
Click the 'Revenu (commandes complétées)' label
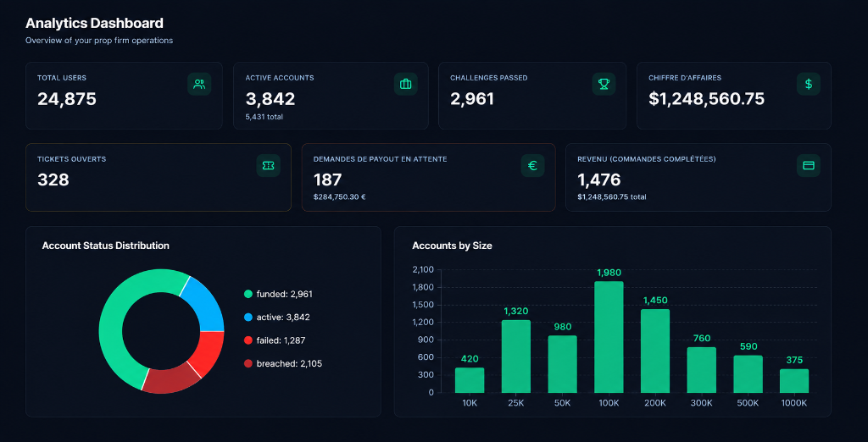pos(647,159)
